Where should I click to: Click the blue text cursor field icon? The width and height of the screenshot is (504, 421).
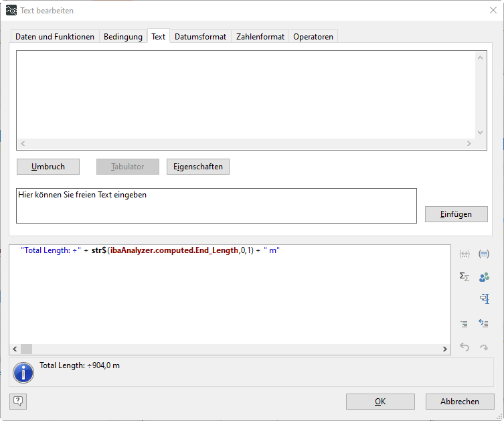point(485,299)
